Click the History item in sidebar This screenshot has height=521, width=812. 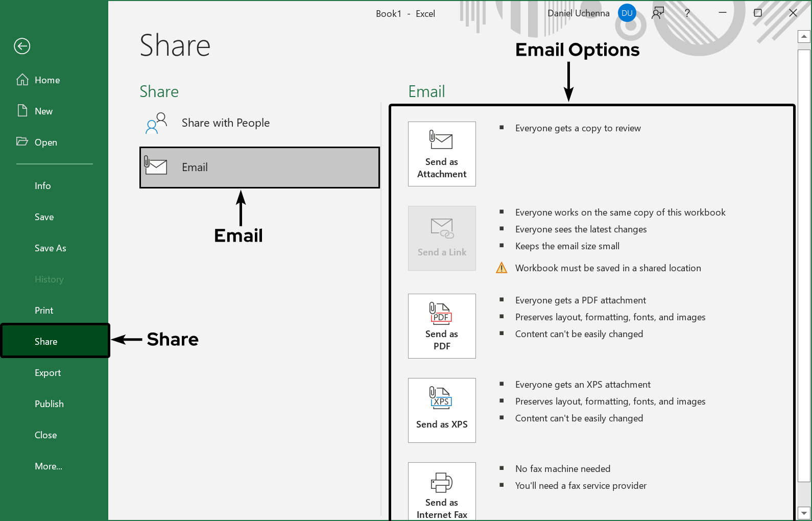tap(54, 279)
